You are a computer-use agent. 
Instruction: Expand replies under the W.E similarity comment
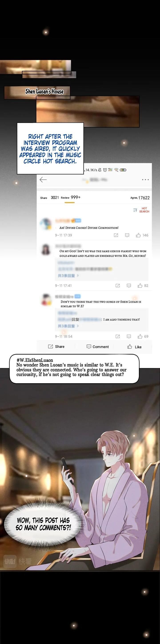68,326
